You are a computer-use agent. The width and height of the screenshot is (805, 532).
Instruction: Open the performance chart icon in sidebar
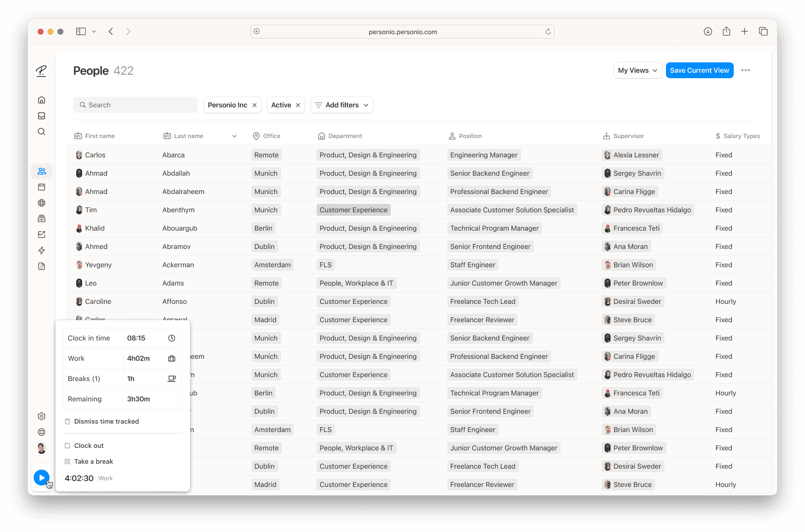pos(42,235)
